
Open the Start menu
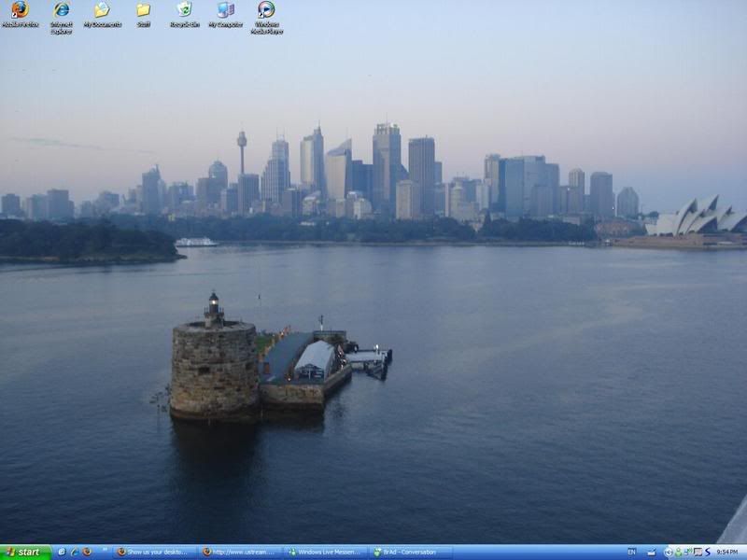25,552
